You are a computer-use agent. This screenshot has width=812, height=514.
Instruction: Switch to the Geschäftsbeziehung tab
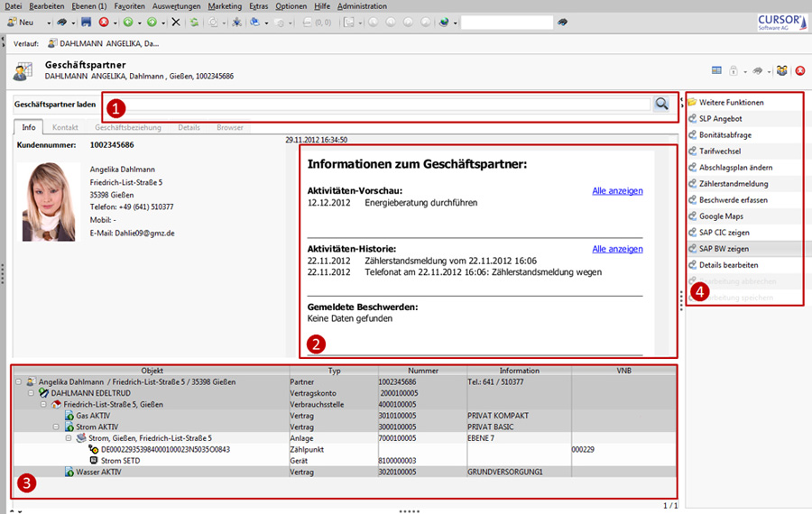[128, 128]
